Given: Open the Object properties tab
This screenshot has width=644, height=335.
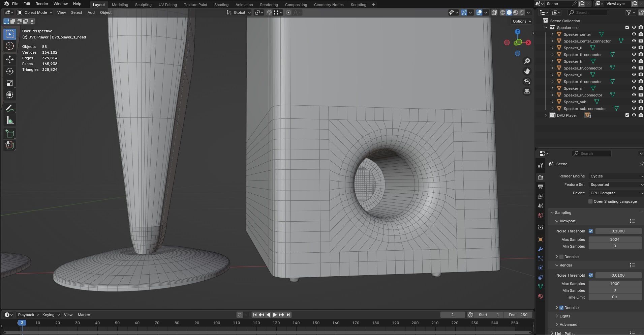Looking at the screenshot, I should (x=541, y=240).
